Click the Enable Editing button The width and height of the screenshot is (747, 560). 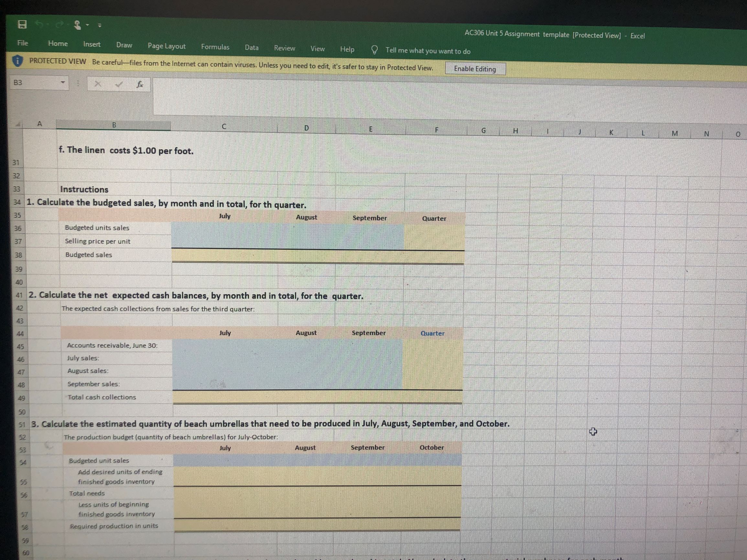point(475,69)
